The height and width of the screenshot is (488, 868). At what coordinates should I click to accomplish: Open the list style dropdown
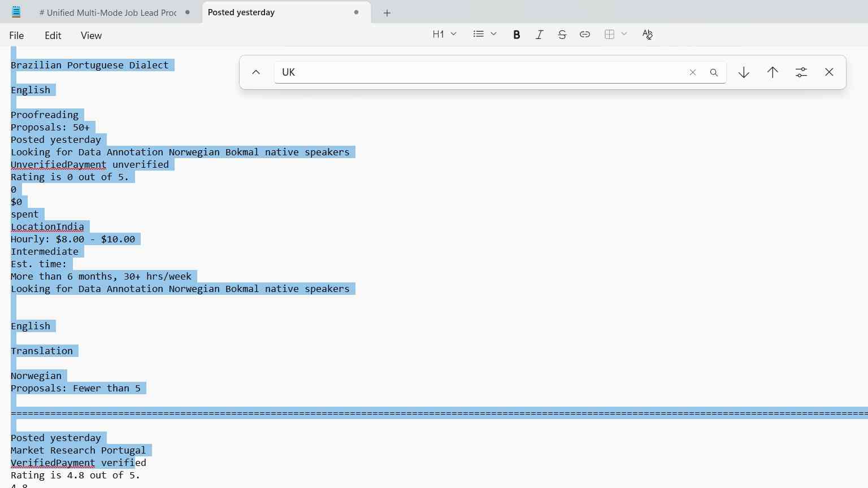[485, 34]
